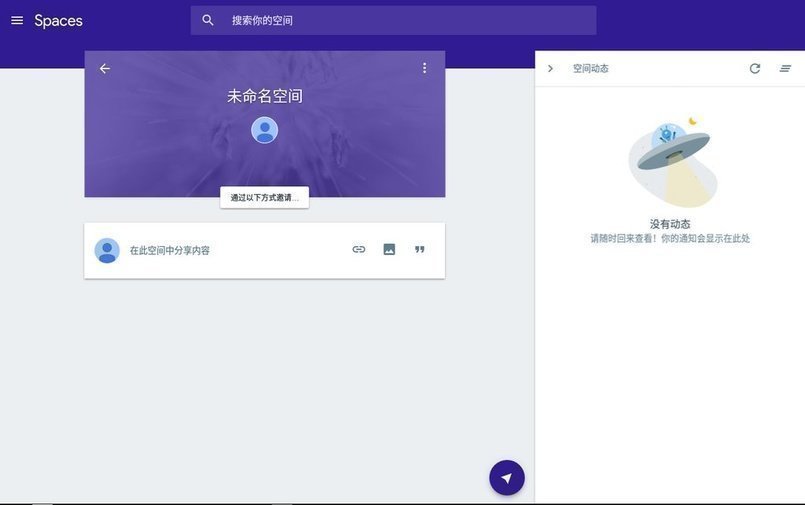Select the 空间动态 panel heading
The image size is (805, 505).
pos(591,68)
